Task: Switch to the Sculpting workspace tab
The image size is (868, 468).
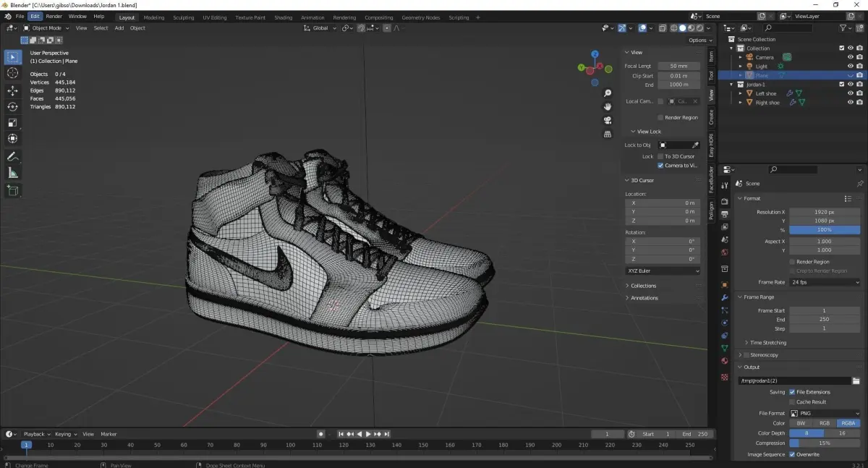Action: coord(184,17)
